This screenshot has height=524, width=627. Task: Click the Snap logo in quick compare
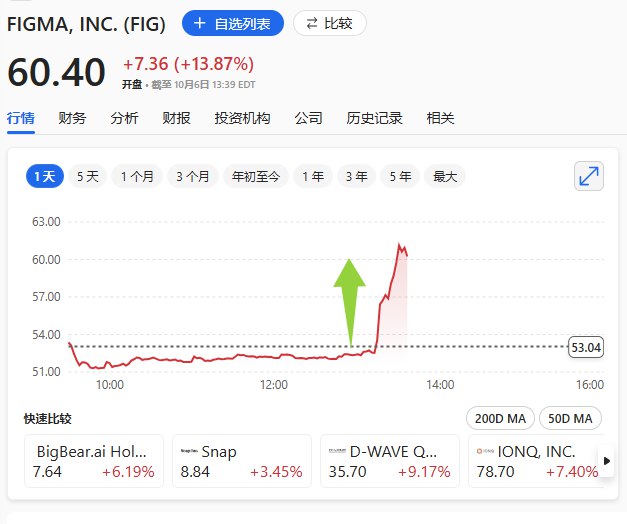click(x=187, y=451)
